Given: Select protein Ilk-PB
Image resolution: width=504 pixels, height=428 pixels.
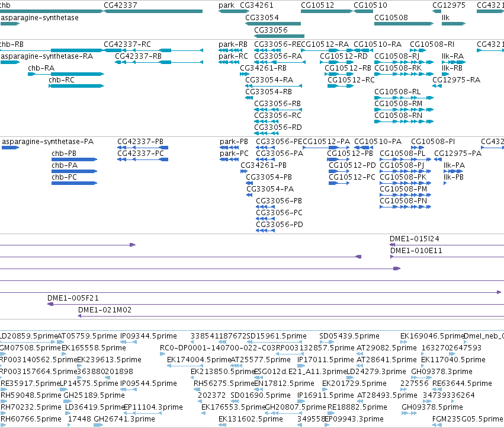Looking at the screenshot, I should (454, 177).
